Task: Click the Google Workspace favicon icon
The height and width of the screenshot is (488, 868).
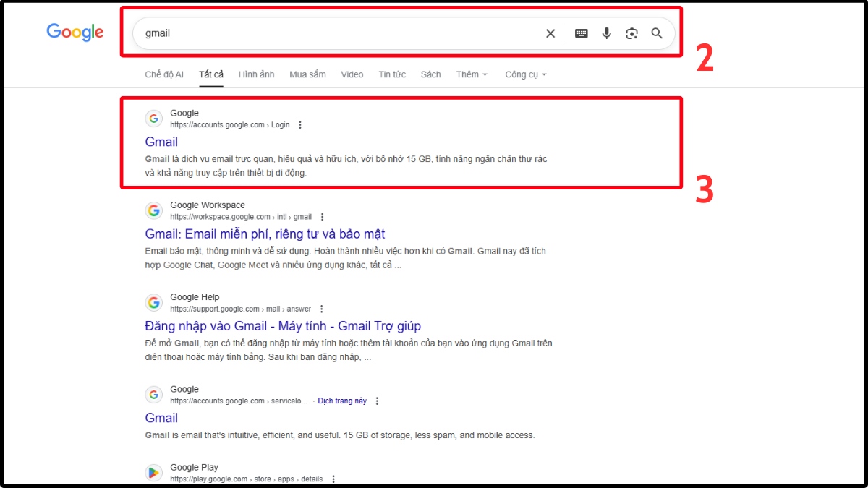Action: pos(153,210)
